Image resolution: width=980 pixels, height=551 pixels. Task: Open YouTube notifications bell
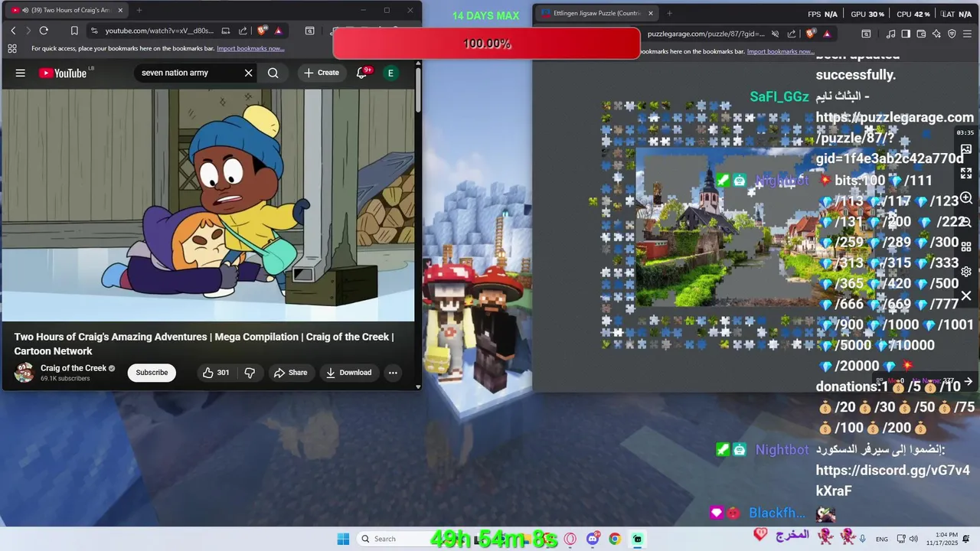point(362,73)
